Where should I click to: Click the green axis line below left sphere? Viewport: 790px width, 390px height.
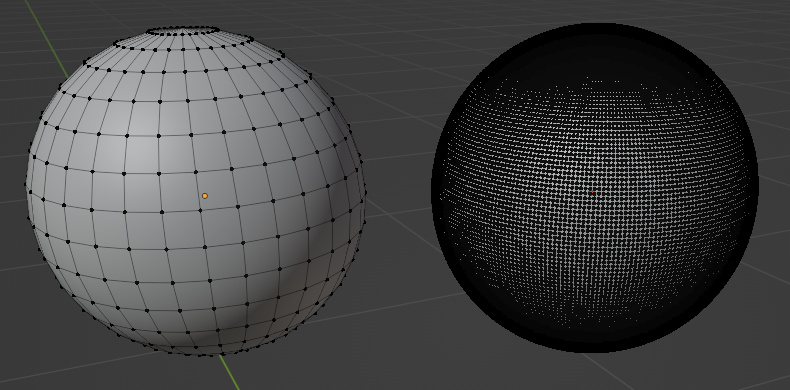228,372
